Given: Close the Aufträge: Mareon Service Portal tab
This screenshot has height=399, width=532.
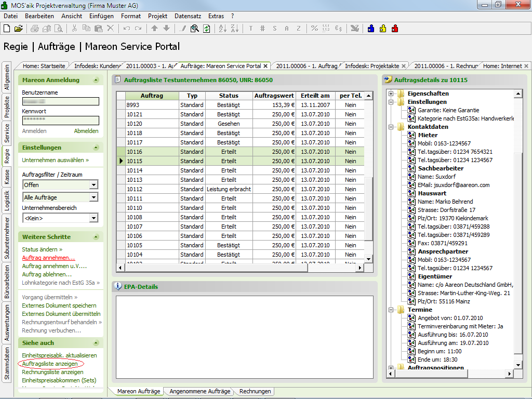Looking at the screenshot, I should coord(265,66).
